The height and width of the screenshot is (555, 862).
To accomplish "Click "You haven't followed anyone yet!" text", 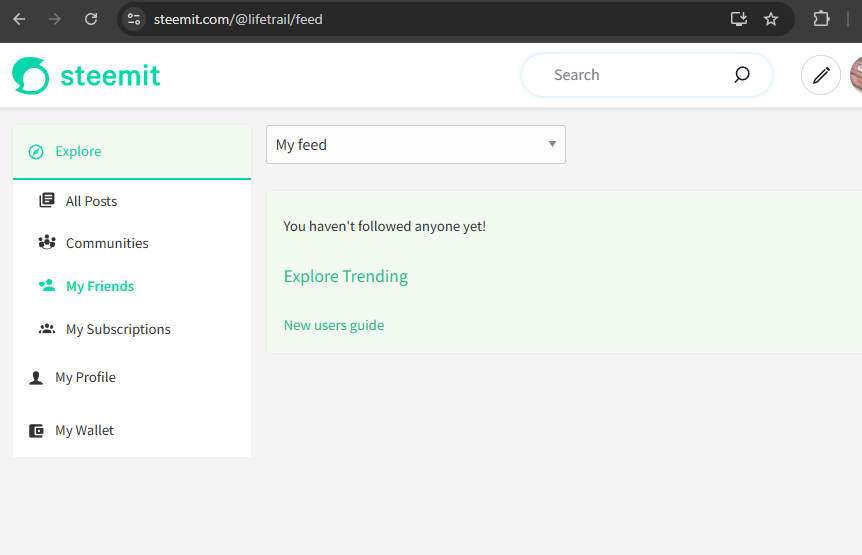I will [384, 226].
